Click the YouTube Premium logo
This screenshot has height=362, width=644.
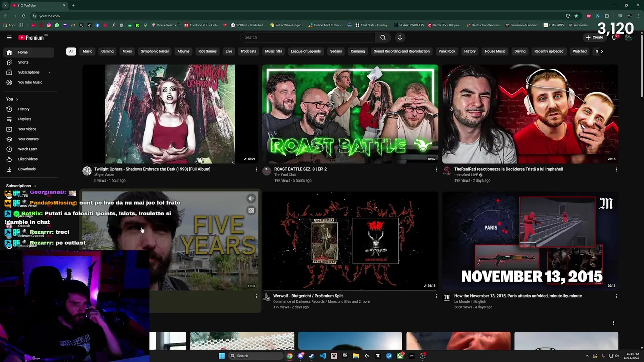tap(31, 37)
